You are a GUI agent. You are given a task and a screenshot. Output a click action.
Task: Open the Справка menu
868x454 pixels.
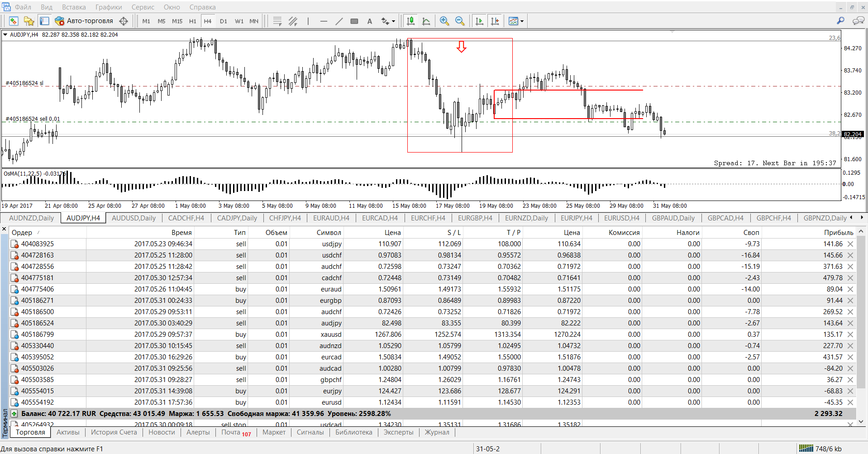[202, 7]
